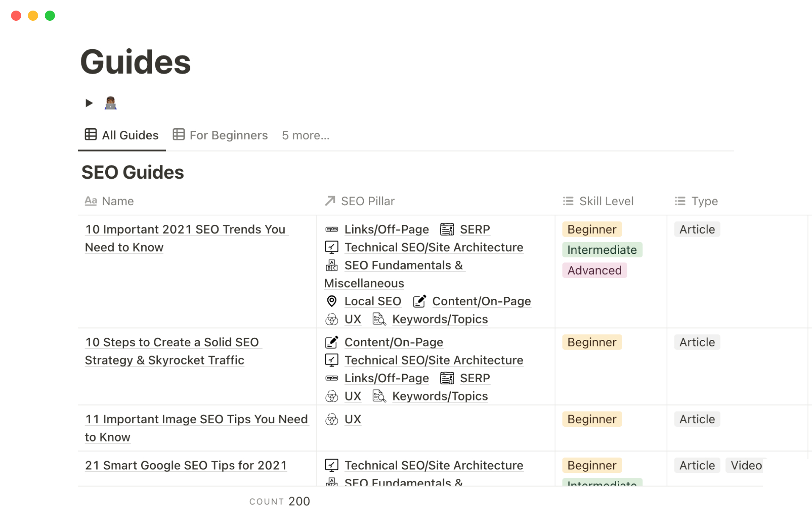Click the Video type tag
812x508 pixels.
click(x=746, y=465)
